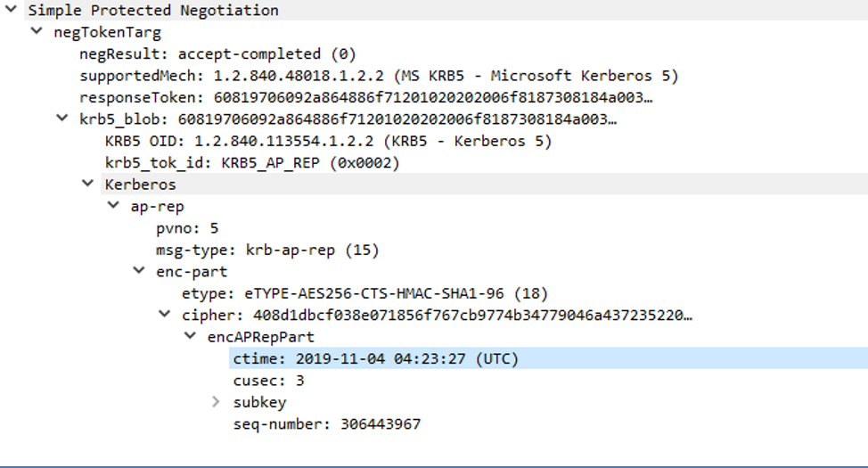Select the seq-number 306443967 row
This screenshot has width=868, height=468.
point(326,424)
